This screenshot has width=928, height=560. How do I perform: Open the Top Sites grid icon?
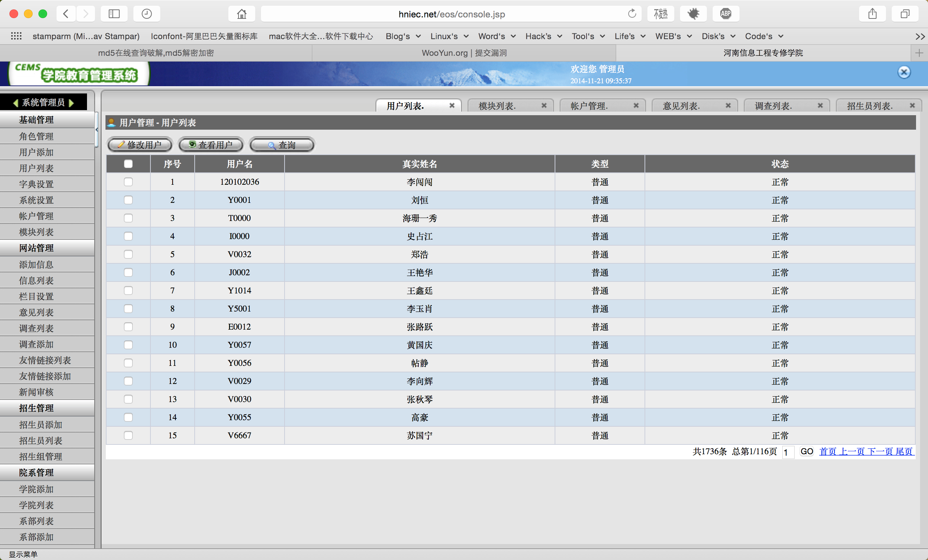16,36
